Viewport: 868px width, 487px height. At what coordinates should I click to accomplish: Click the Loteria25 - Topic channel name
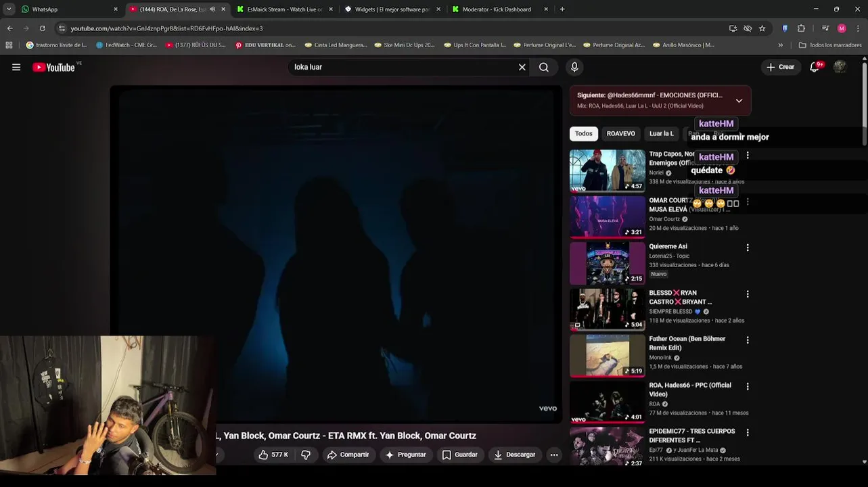tap(669, 256)
